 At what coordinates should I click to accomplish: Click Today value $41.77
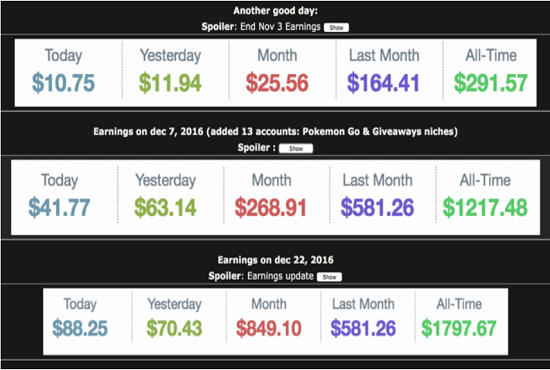[x=59, y=207]
